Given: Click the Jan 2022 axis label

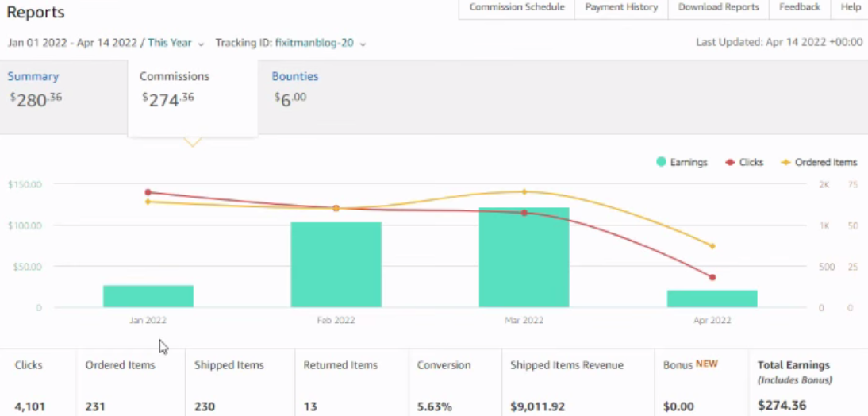Looking at the screenshot, I should click(148, 320).
